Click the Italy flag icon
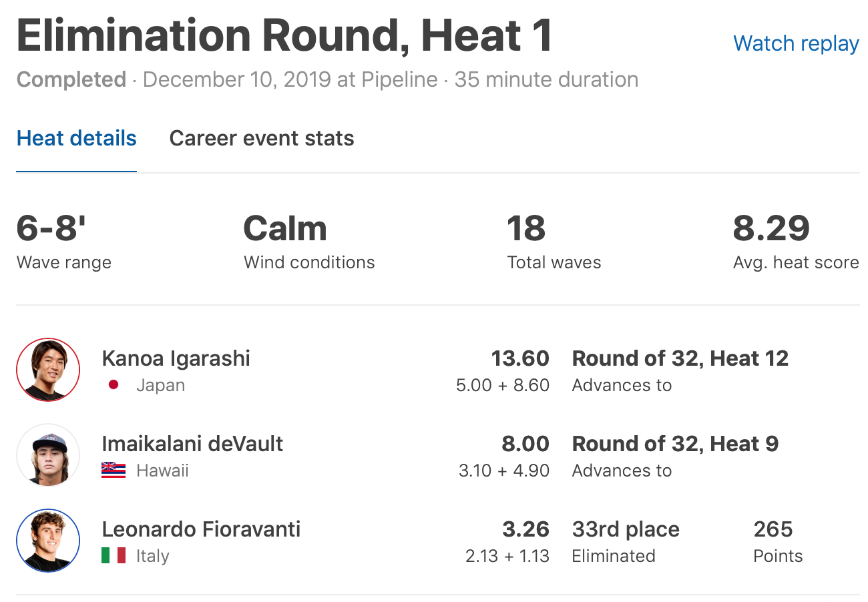868x602 pixels. tap(114, 556)
